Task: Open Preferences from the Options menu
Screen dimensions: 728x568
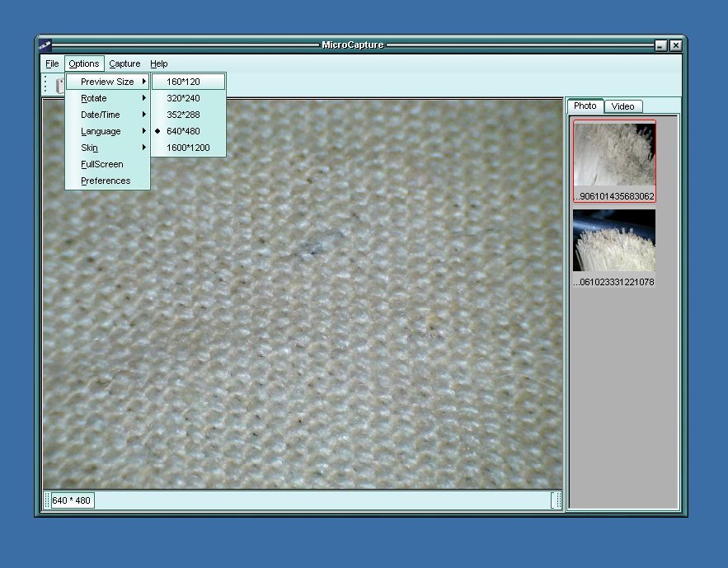Action: (106, 181)
